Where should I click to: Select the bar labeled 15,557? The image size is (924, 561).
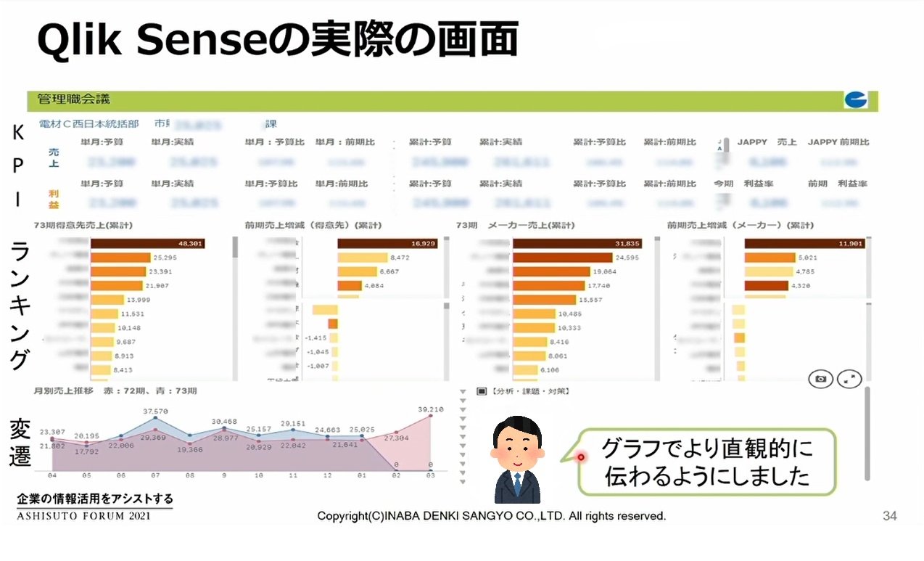(x=544, y=300)
